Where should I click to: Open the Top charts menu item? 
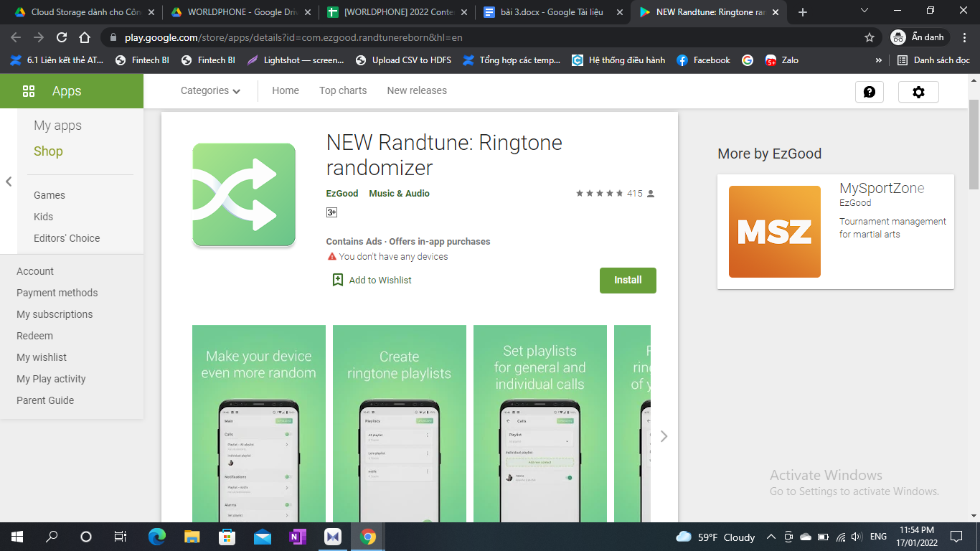(343, 90)
